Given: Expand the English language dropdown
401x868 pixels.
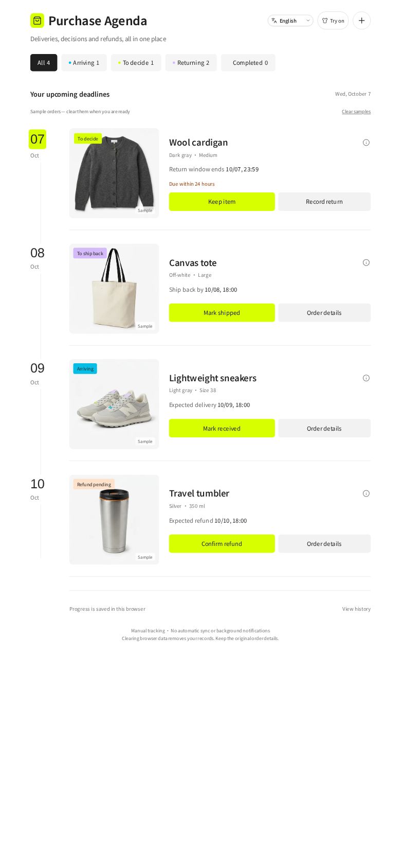Looking at the screenshot, I should 290,21.
